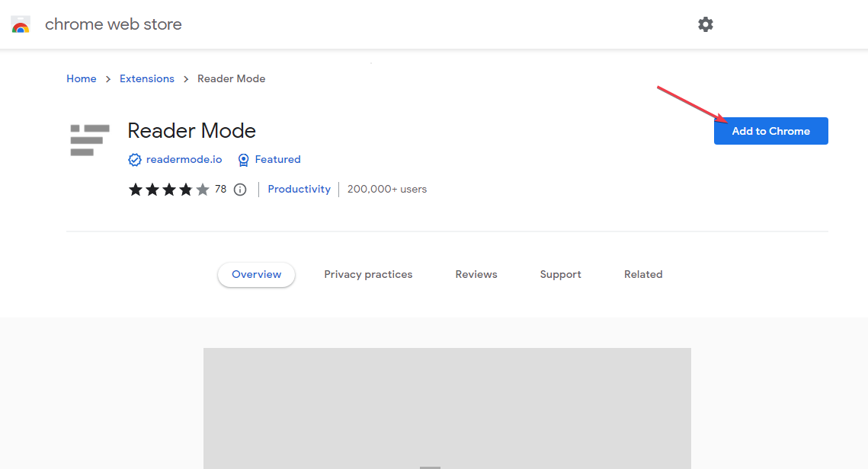Click the Featured award ribbon icon
Screen dimensions: 868x469
(244, 160)
